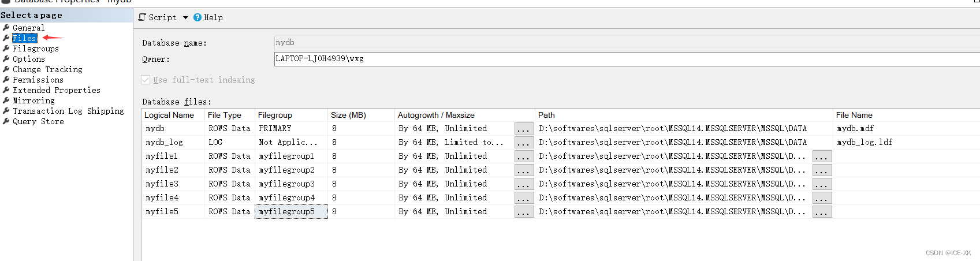The width and height of the screenshot is (980, 261).
Task: Open the Extended Properties page
Action: pos(57,90)
